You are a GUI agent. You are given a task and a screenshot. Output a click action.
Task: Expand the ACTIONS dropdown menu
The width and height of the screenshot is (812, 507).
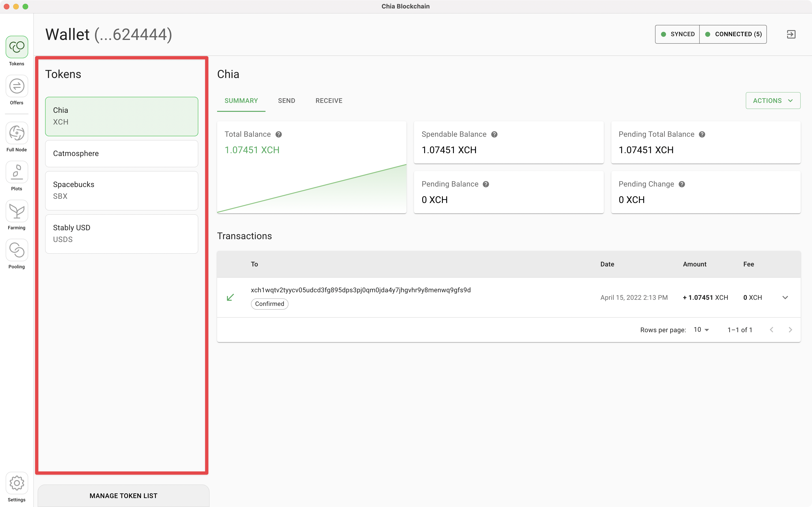point(773,101)
